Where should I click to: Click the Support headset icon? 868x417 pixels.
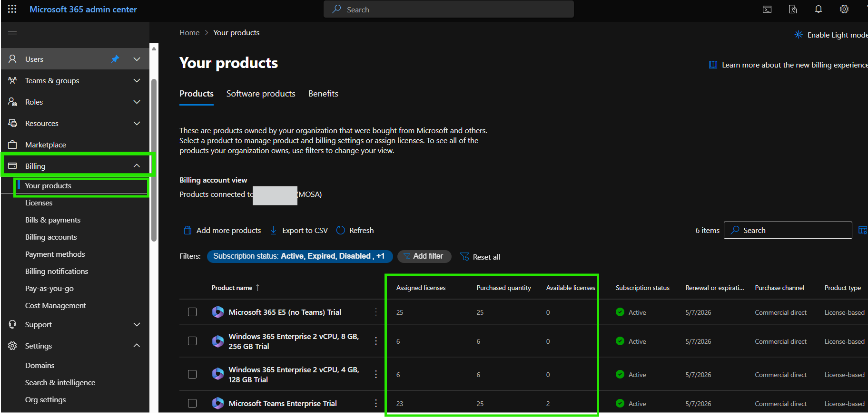point(13,324)
